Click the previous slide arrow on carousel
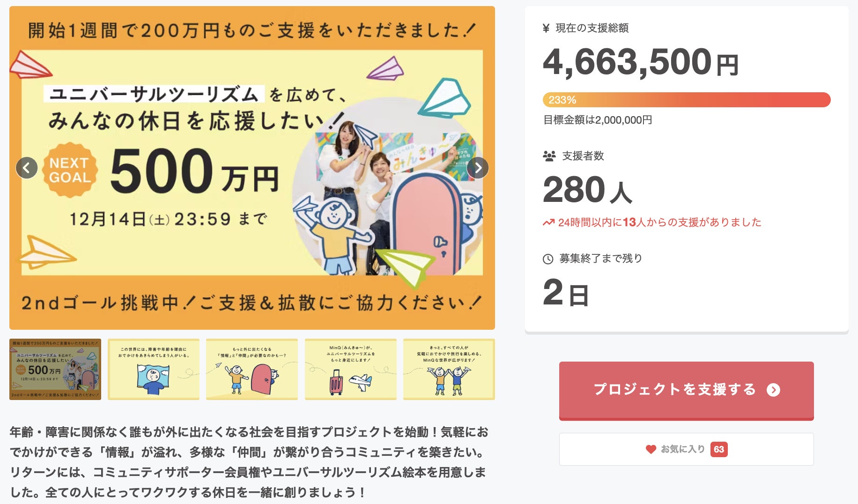Image resolution: width=858 pixels, height=504 pixels. (x=27, y=168)
